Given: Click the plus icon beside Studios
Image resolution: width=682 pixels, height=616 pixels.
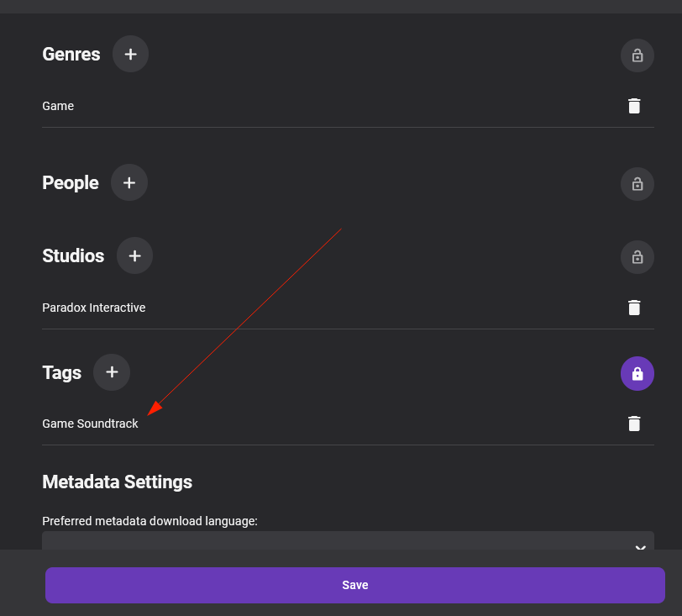Looking at the screenshot, I should (x=134, y=255).
